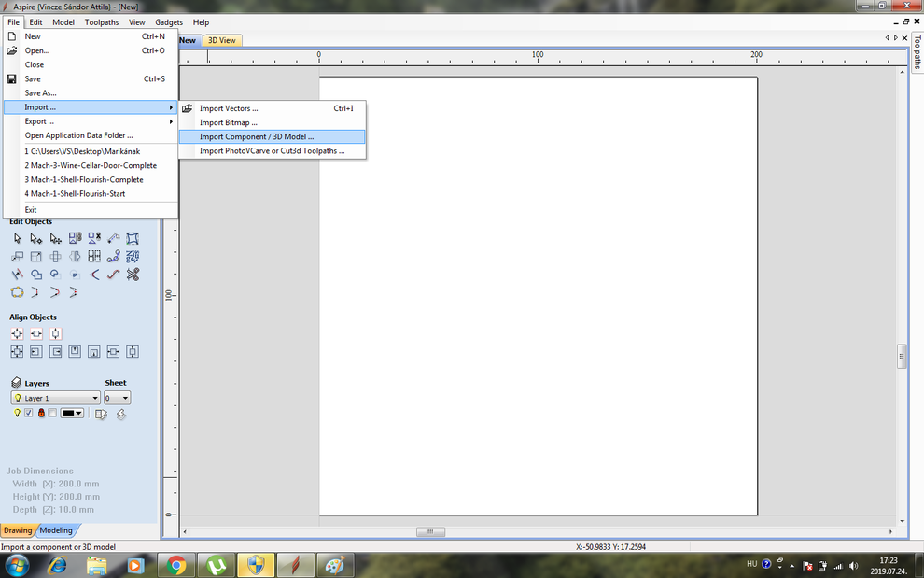Open the Toolpaths menu
This screenshot has width=924, height=578.
click(102, 22)
